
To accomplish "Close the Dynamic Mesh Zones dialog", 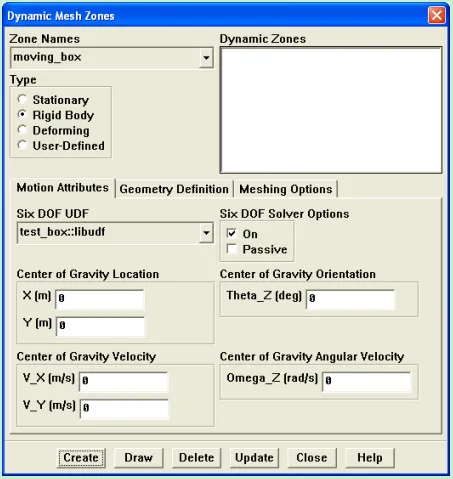I will tap(437, 15).
